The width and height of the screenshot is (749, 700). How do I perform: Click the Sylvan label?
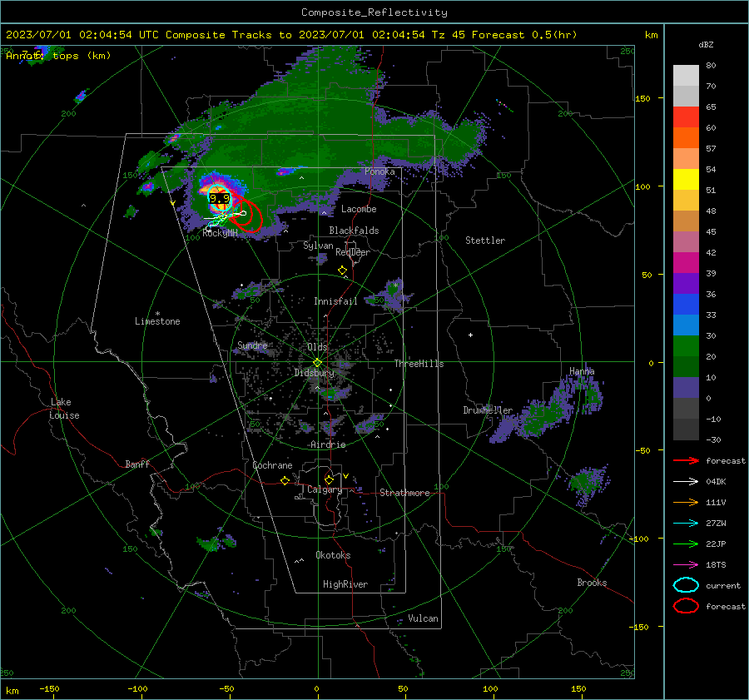pos(318,246)
